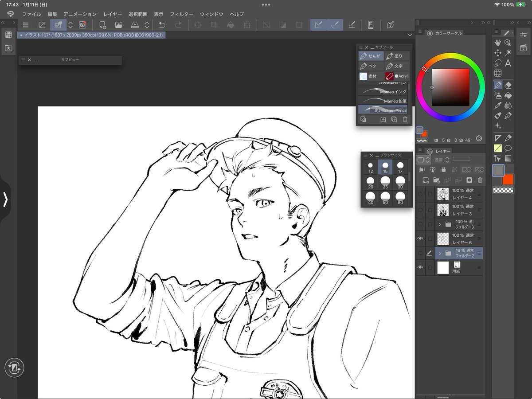The height and width of the screenshot is (399, 532).
Task: Select the orange sub color swatch
Action: point(508,180)
